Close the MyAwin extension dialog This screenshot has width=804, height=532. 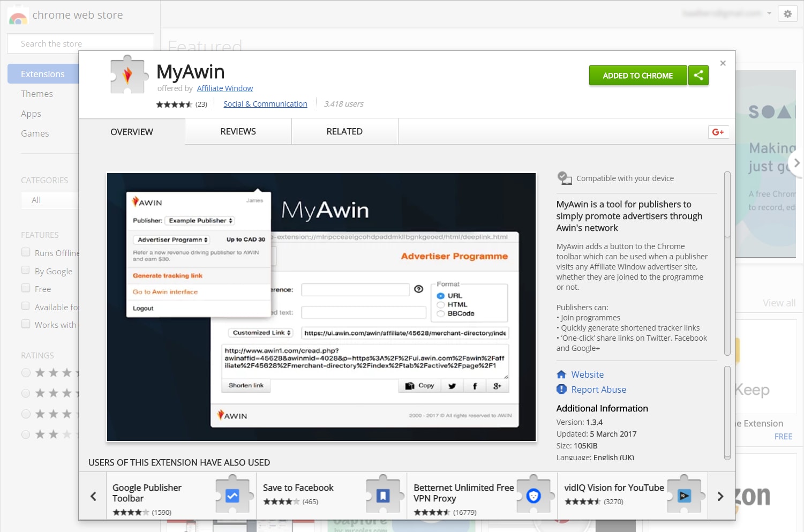pyautogui.click(x=723, y=63)
